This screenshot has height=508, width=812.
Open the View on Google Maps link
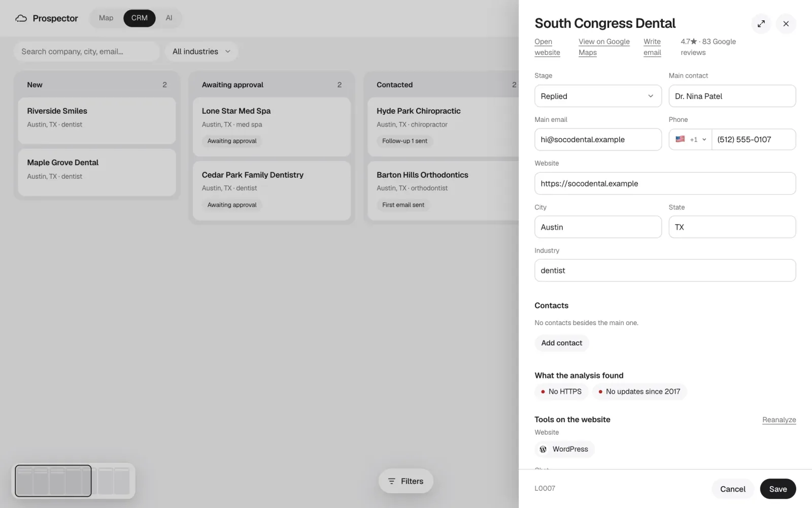click(604, 47)
